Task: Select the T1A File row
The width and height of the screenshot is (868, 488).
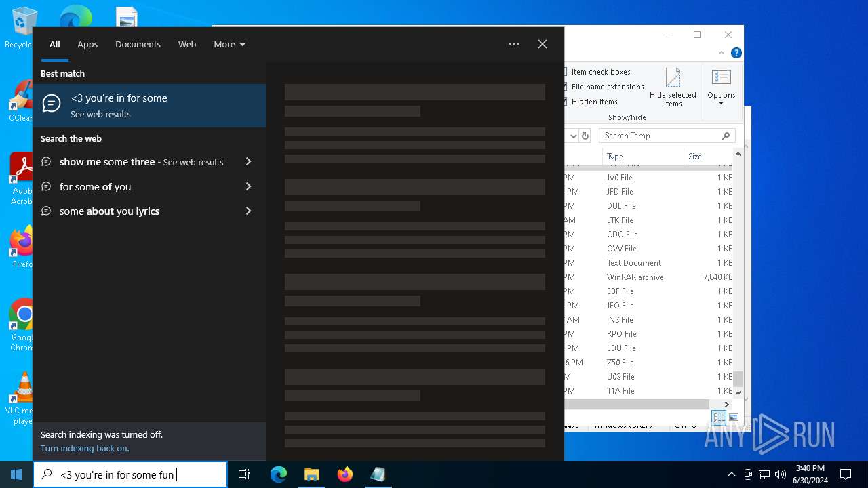Action: click(x=649, y=391)
